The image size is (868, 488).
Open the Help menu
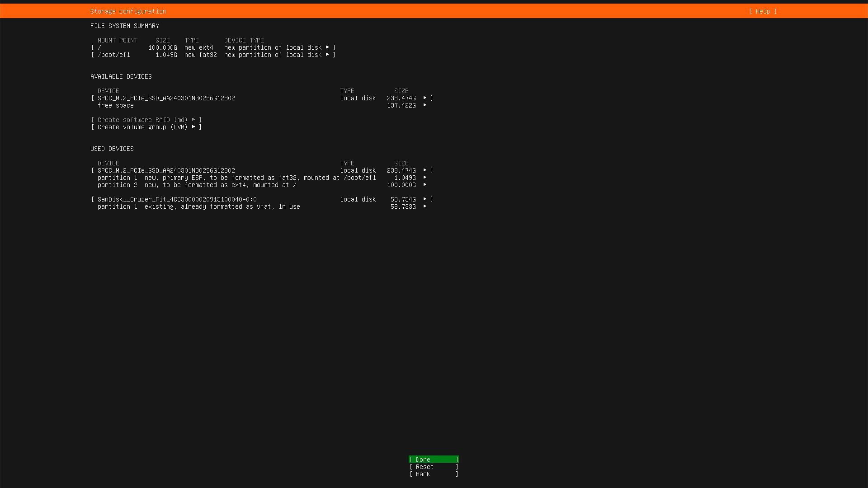point(763,11)
